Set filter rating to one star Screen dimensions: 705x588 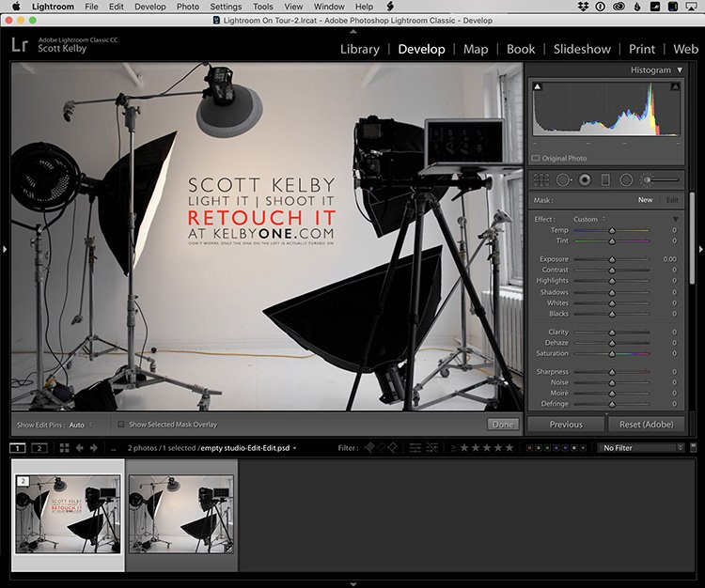[x=464, y=447]
